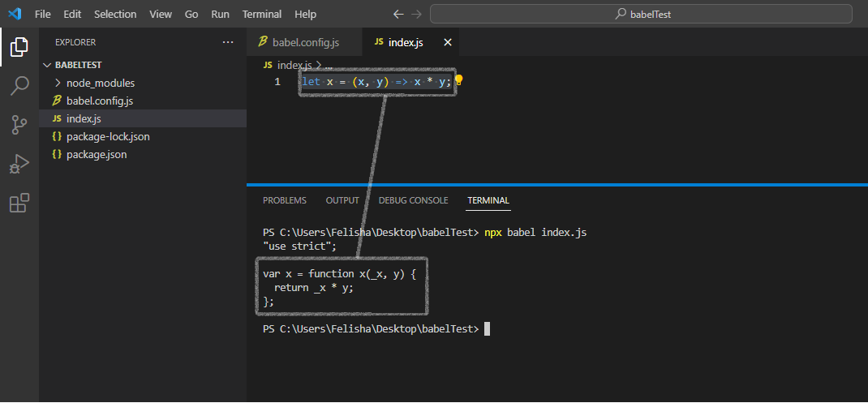This screenshot has height=403, width=868.
Task: Open the Run and Debug view
Action: (19, 165)
